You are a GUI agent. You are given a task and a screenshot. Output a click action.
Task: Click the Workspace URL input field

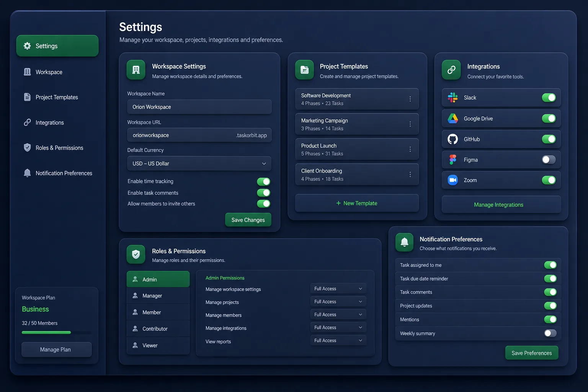pyautogui.click(x=199, y=135)
